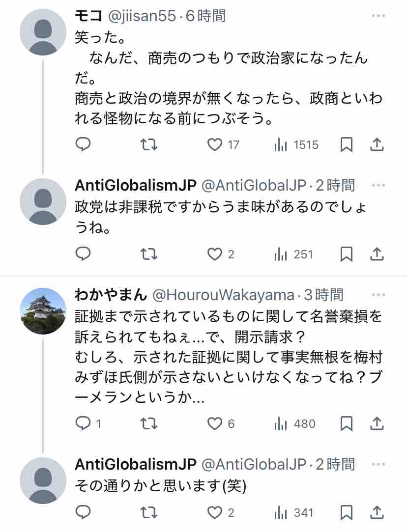Open わかやまん's castle profile picture
407x532 pixels.
tap(43, 311)
